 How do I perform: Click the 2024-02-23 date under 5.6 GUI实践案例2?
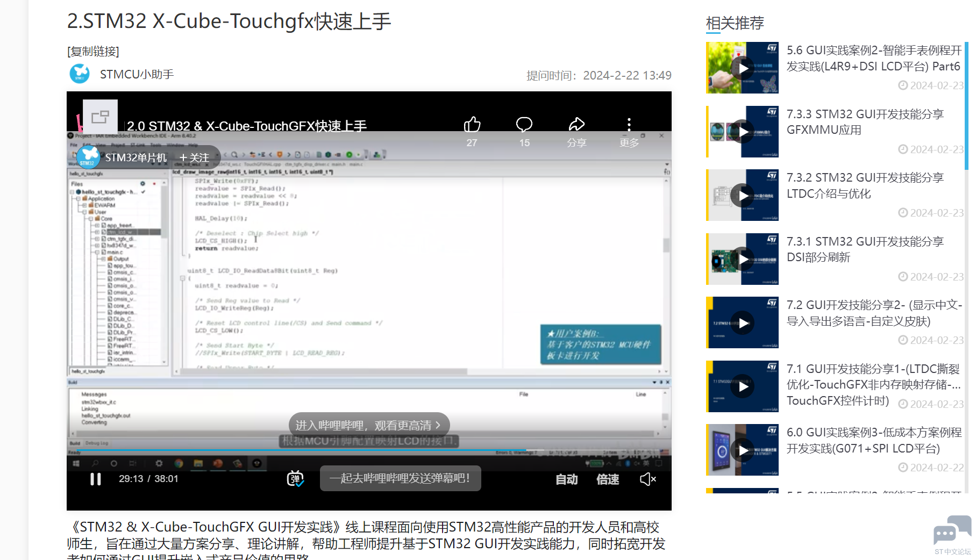[931, 85]
